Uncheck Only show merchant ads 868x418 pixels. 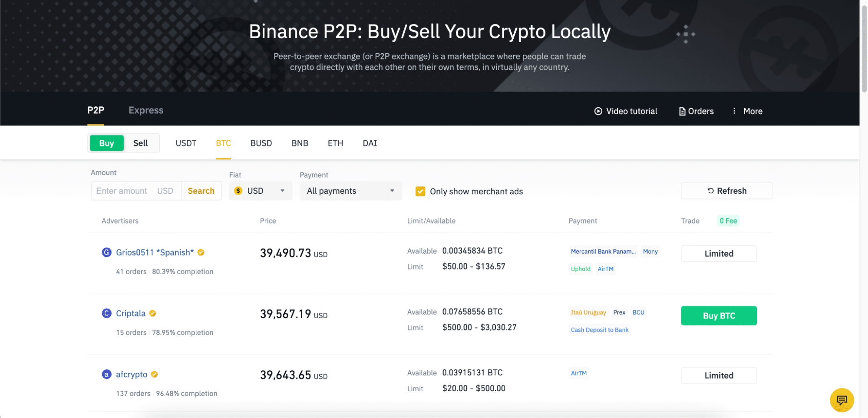pos(420,191)
